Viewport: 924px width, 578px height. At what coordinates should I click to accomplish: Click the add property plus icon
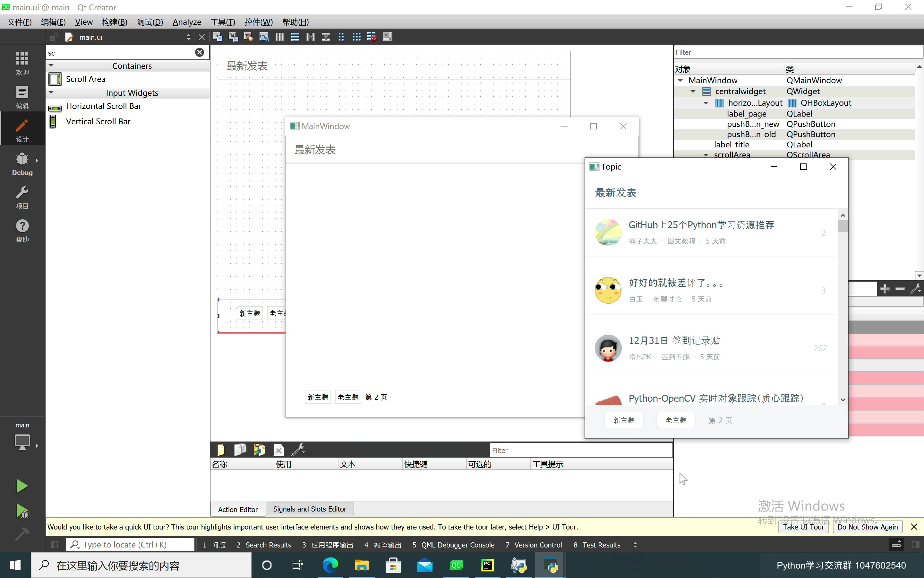(885, 289)
